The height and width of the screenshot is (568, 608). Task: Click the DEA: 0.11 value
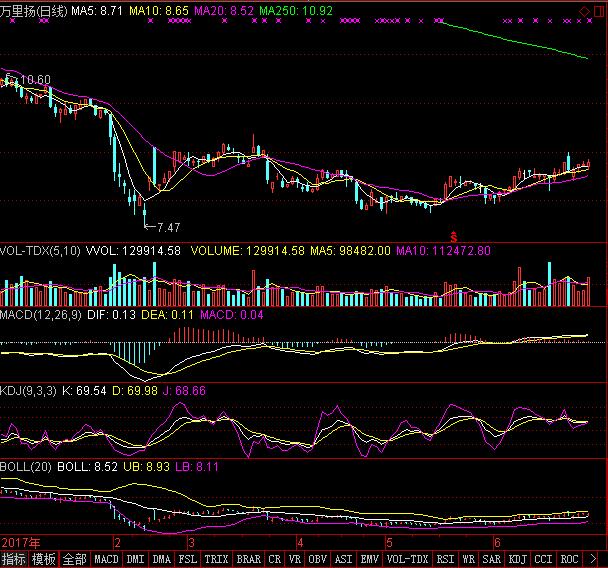167,315
